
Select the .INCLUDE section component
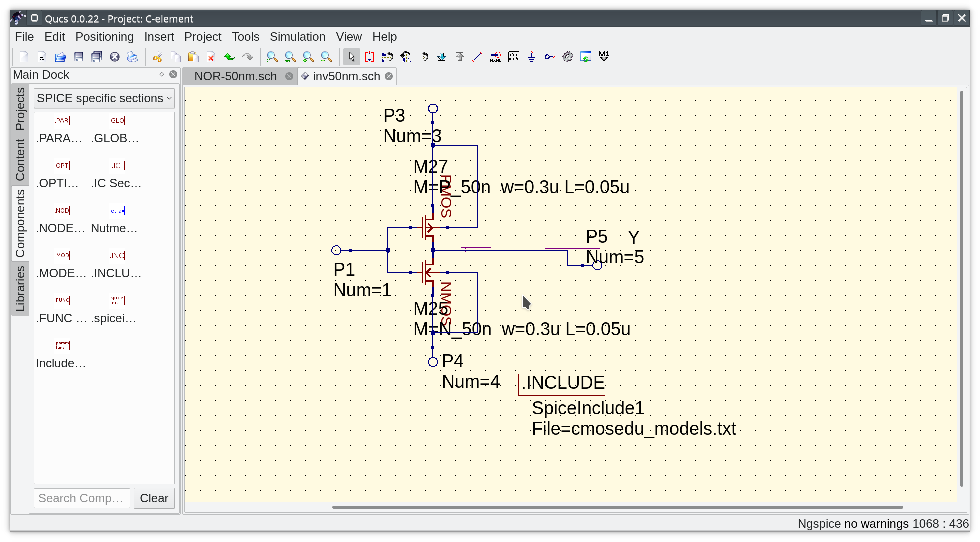click(x=116, y=255)
